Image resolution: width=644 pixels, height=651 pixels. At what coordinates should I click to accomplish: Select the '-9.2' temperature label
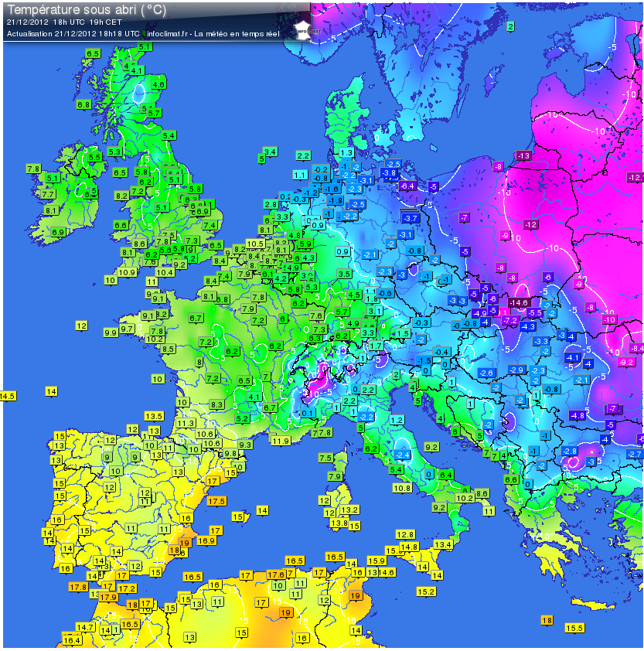point(626,362)
